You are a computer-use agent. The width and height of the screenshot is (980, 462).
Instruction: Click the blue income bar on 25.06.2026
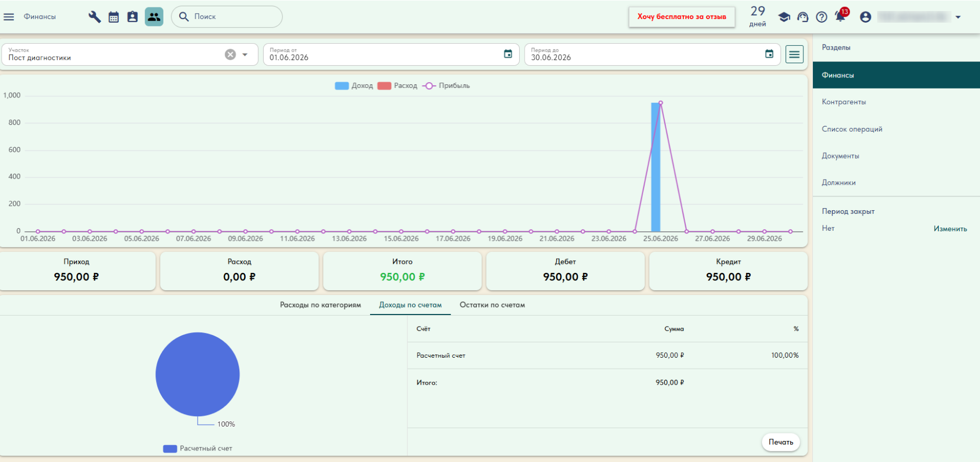655,167
